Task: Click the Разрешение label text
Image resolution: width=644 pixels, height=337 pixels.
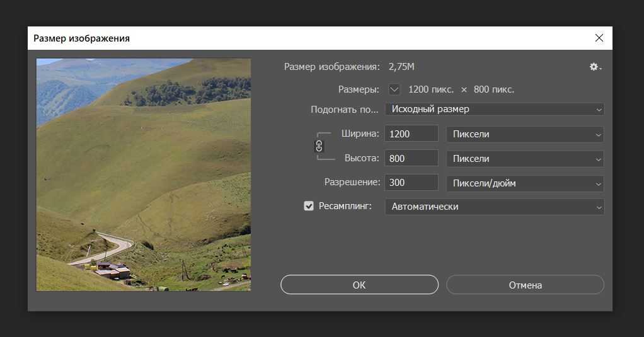Action: pos(352,182)
